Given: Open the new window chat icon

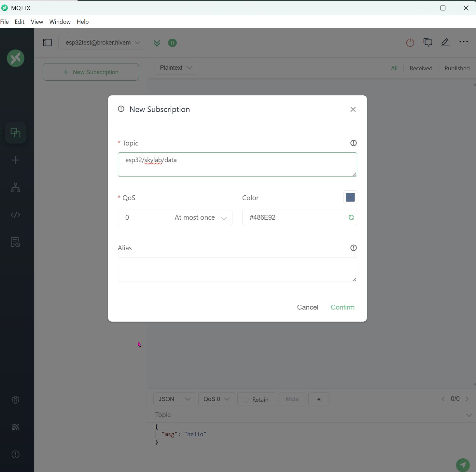Looking at the screenshot, I should click(x=428, y=42).
